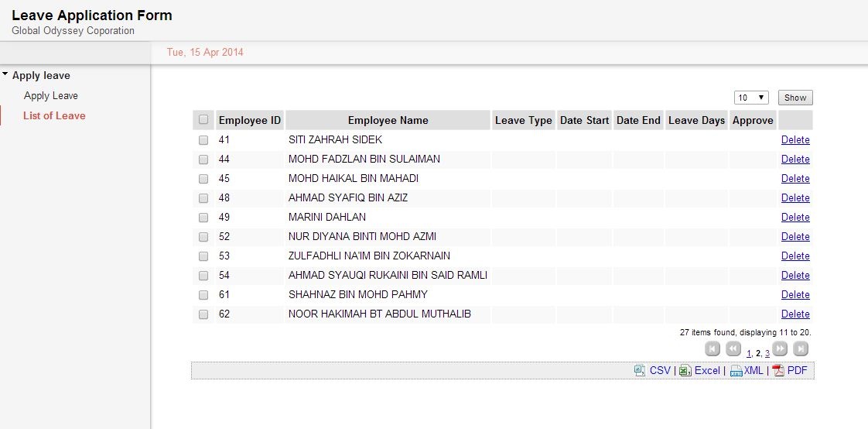Sort by the Employee Name column header
The height and width of the screenshot is (429, 868).
pos(388,120)
